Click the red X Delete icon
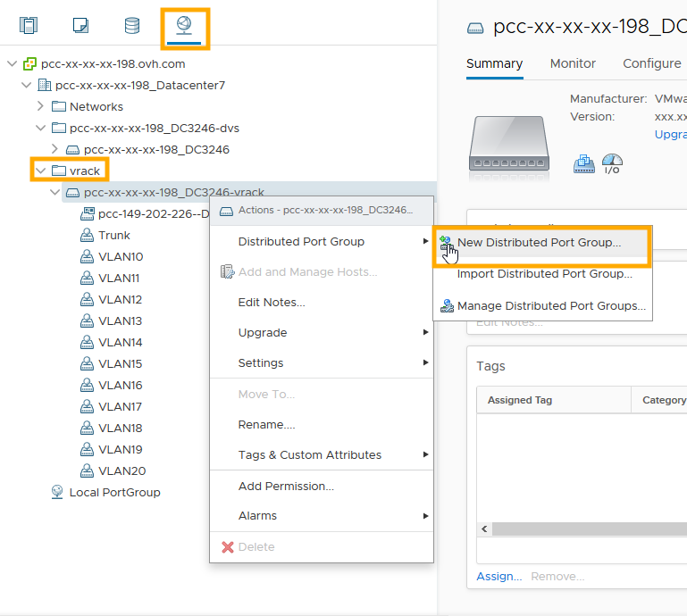687x616 pixels. [228, 547]
